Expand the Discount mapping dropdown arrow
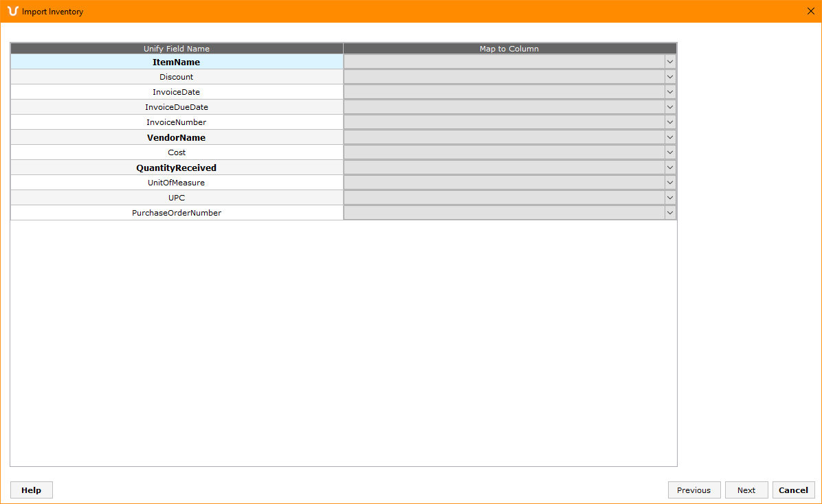The width and height of the screenshot is (822, 504). coord(670,77)
